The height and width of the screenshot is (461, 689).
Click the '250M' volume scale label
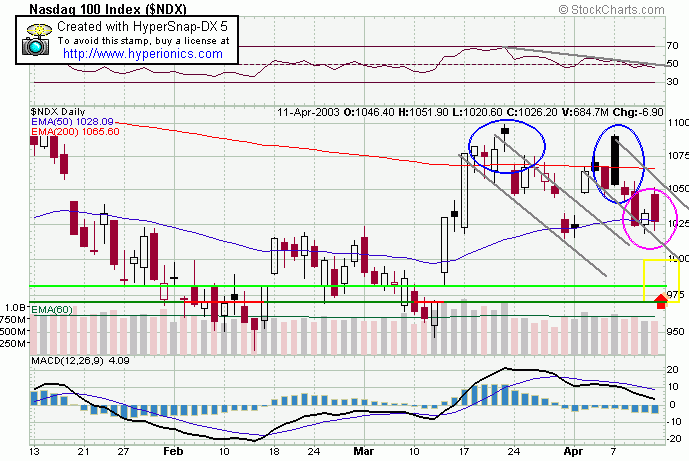pyautogui.click(x=13, y=344)
